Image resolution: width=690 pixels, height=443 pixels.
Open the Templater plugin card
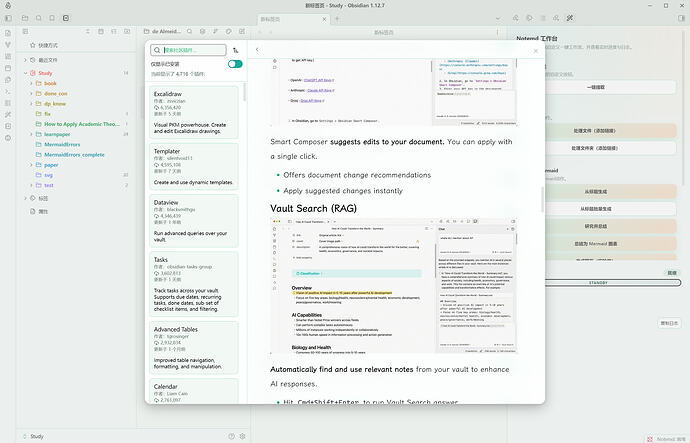[194, 166]
